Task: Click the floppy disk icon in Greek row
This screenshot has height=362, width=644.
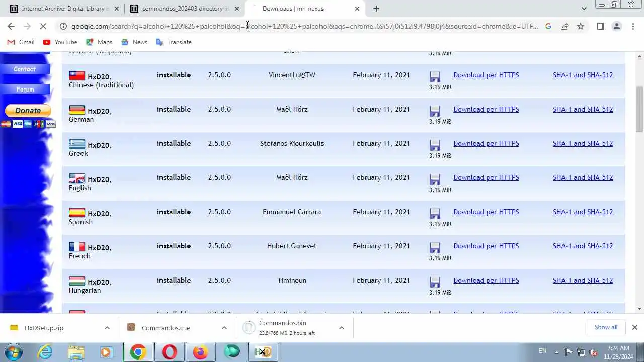Action: tap(435, 145)
